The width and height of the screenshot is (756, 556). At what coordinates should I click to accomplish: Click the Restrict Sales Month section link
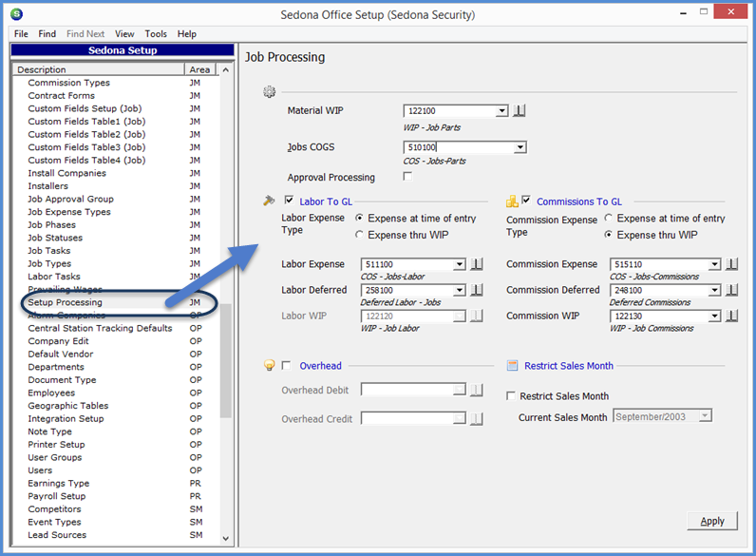point(569,366)
